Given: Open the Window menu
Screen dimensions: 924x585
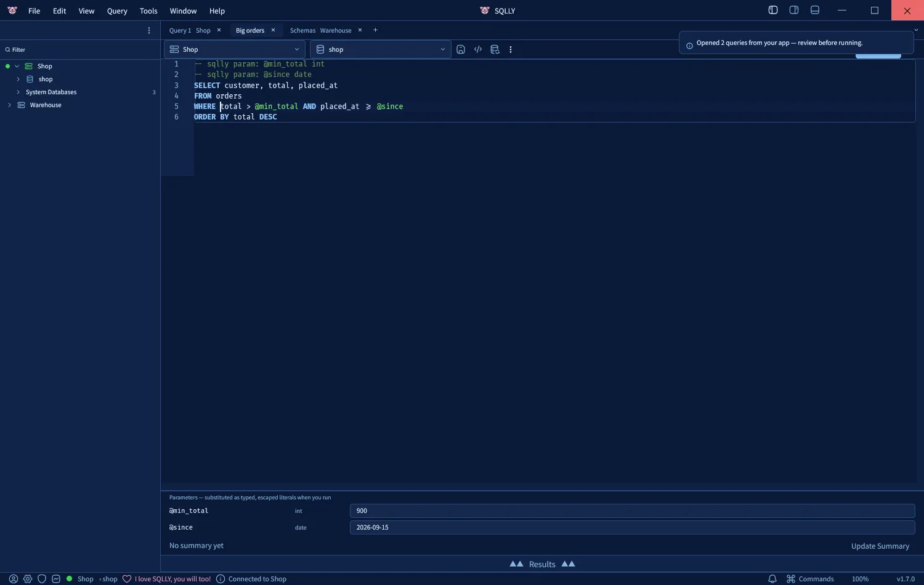Looking at the screenshot, I should point(183,10).
